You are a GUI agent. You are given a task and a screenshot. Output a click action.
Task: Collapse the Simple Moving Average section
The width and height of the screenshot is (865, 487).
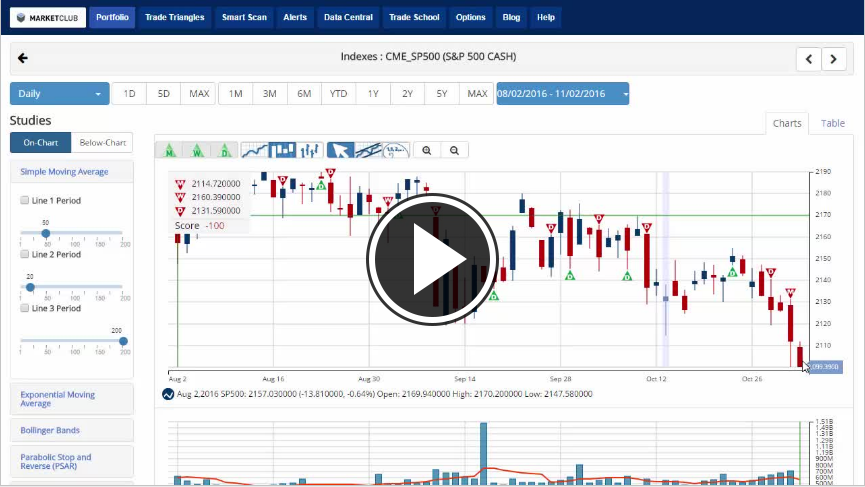(x=72, y=172)
